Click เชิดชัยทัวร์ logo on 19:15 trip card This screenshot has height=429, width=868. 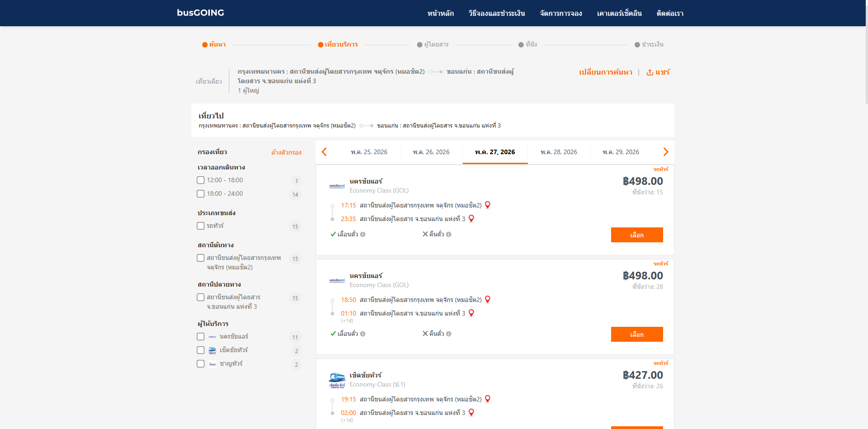pyautogui.click(x=337, y=380)
